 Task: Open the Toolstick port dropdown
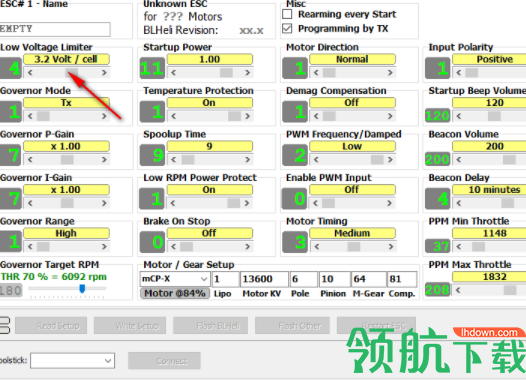pos(72,361)
